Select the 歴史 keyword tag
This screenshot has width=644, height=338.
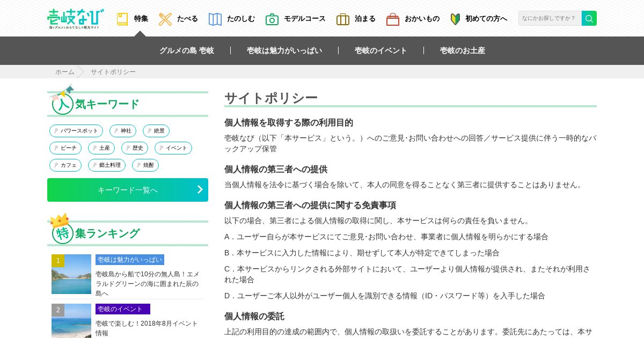[x=135, y=148]
